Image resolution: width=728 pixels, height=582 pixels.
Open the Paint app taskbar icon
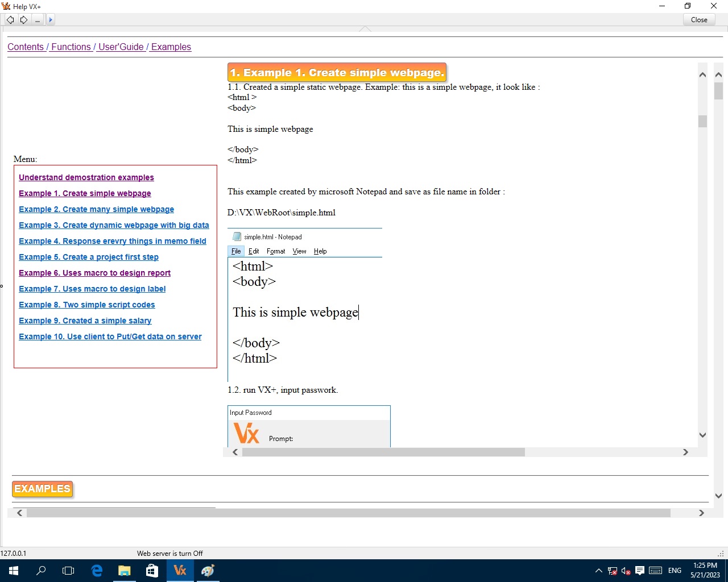tap(208, 571)
